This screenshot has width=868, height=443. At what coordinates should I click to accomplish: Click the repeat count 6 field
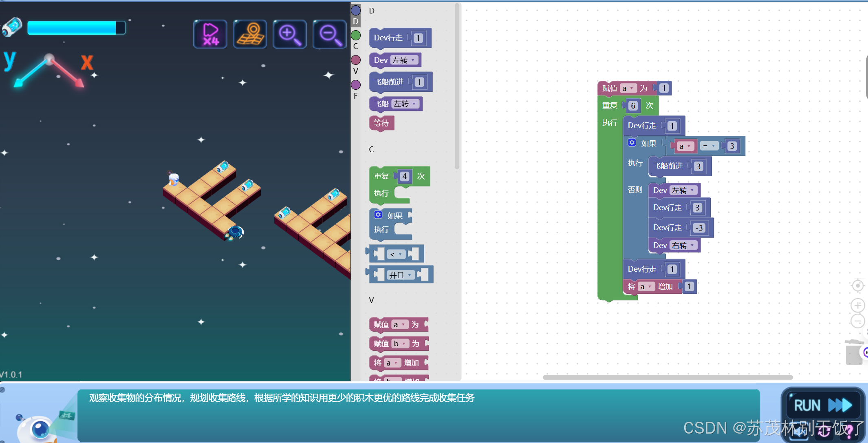[633, 106]
